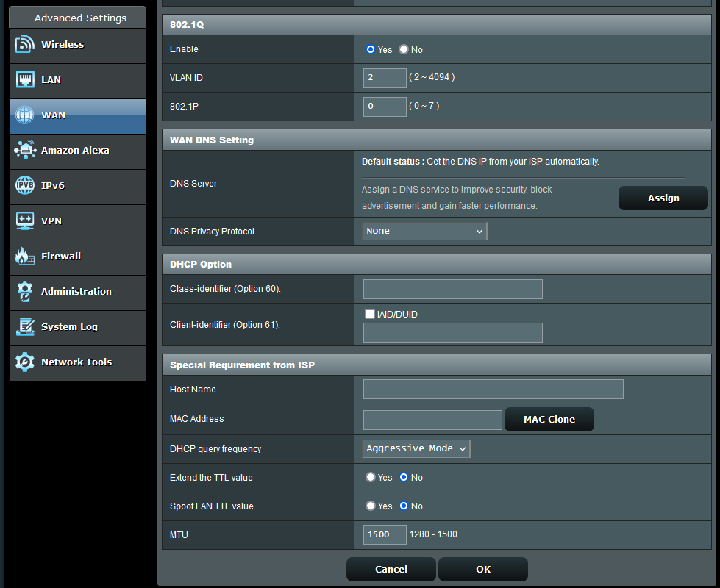
Task: Click the Firewall flame icon
Action: [x=25, y=257]
